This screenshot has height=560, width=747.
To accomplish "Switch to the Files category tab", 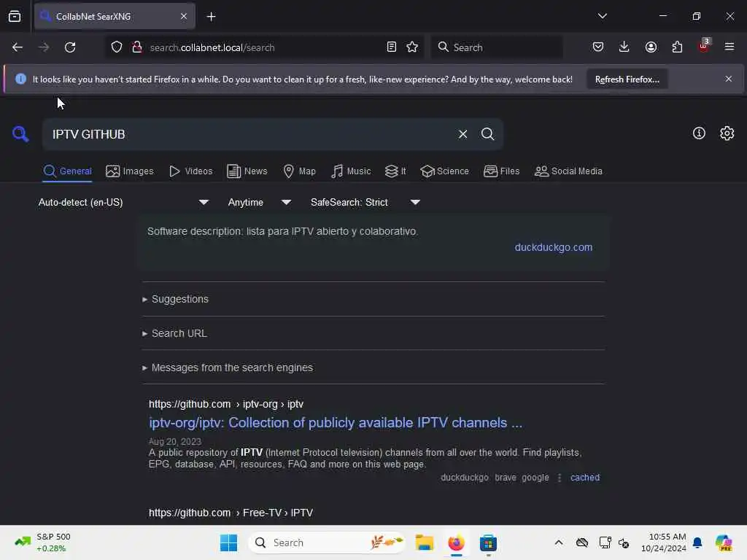I will click(x=501, y=171).
